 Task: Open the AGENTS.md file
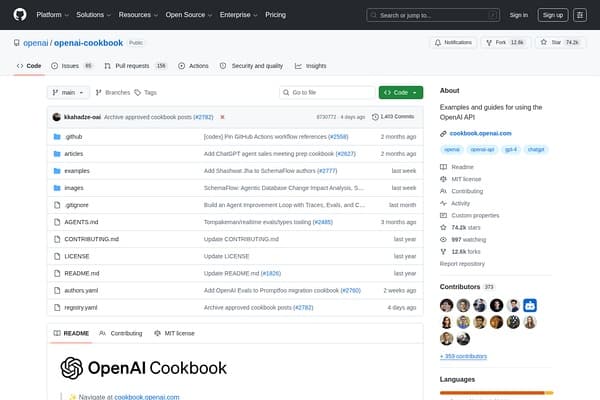pos(81,222)
